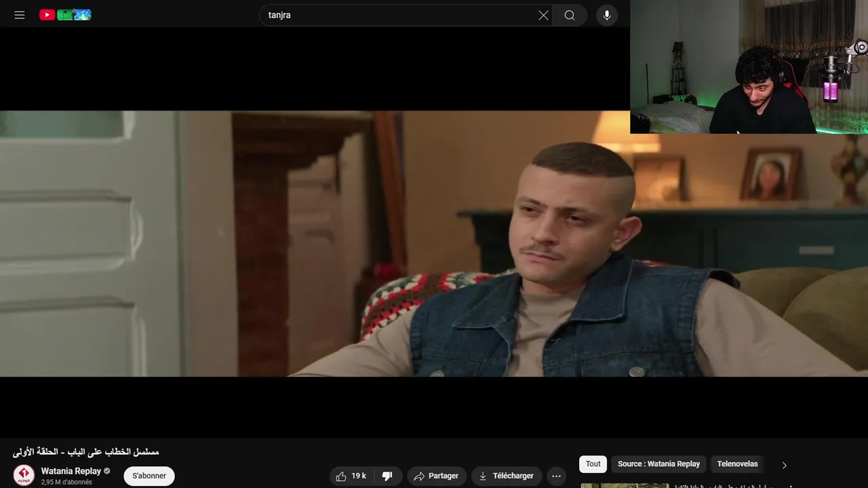
Task: Show more filter chips with arrow
Action: pos(784,465)
